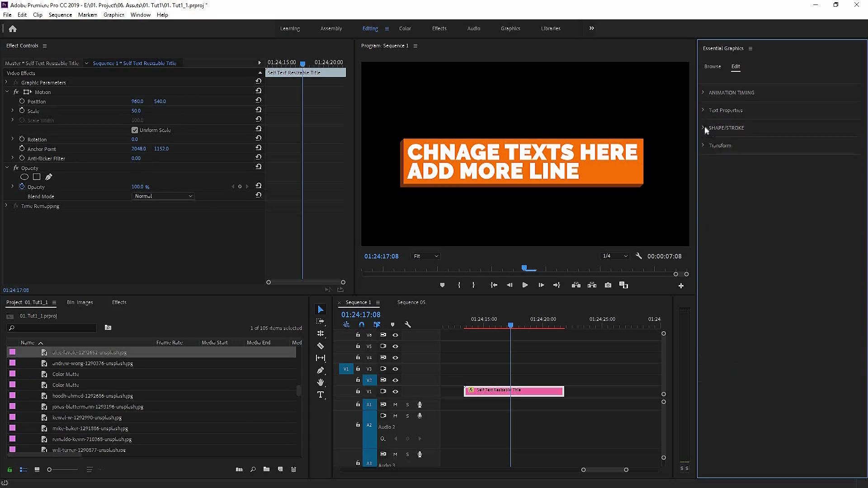The width and height of the screenshot is (868, 488).
Task: Toggle Snap in timeline
Action: coord(362,324)
